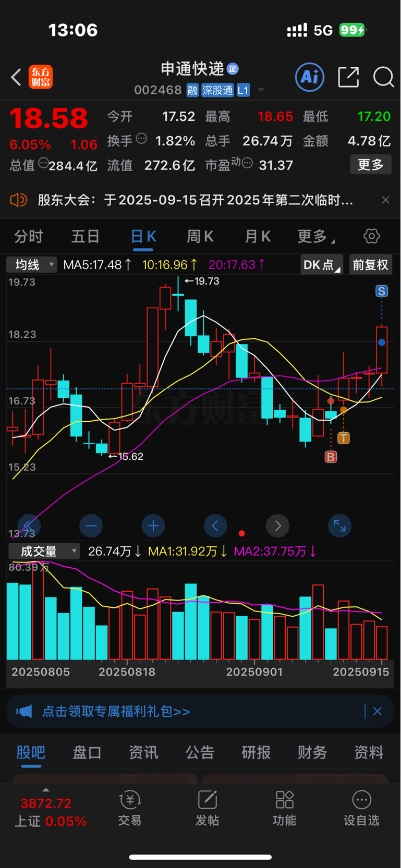Switch to 月K chart tab
The width and height of the screenshot is (401, 868).
point(258,237)
